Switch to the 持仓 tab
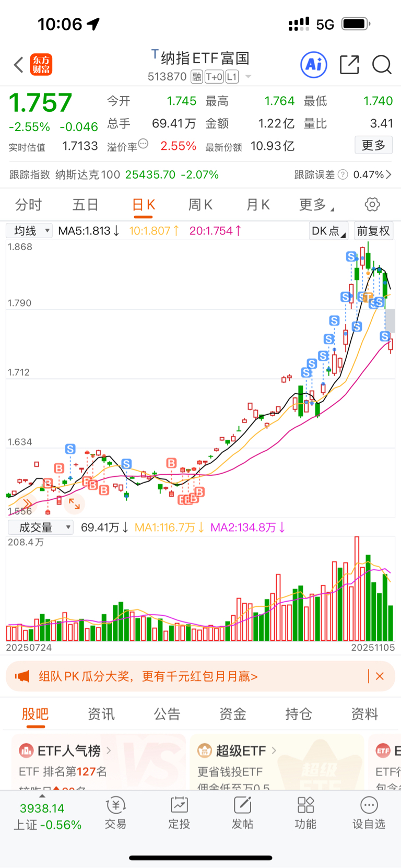 [x=299, y=714]
